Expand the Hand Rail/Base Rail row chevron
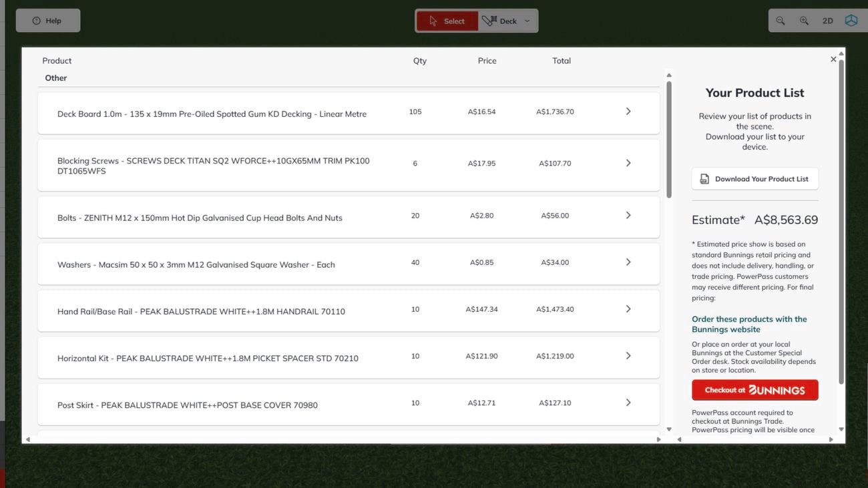868x488 pixels. pos(628,309)
